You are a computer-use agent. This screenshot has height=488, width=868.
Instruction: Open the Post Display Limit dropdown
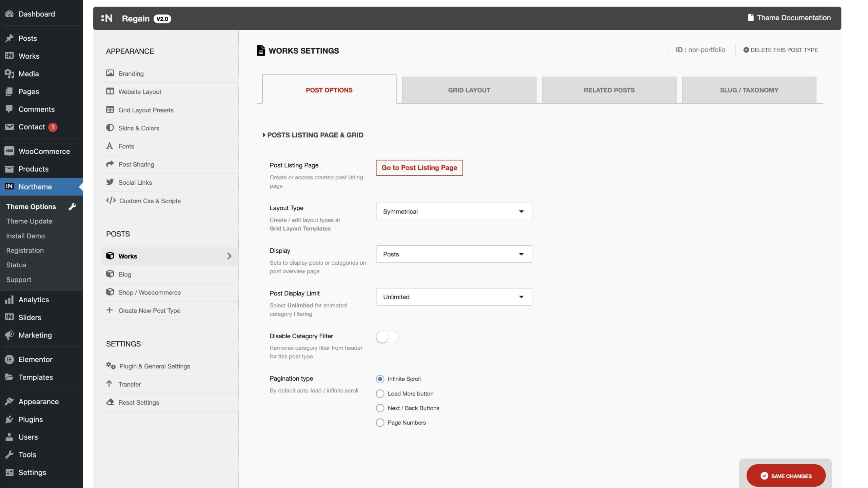pos(454,297)
